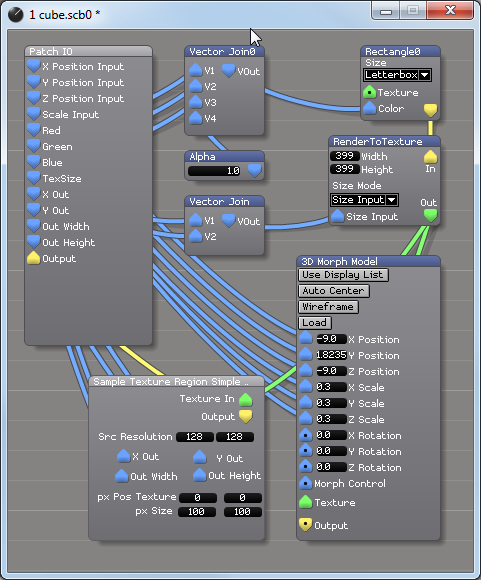Click the green Texture connector on Rectangle0

[369, 92]
